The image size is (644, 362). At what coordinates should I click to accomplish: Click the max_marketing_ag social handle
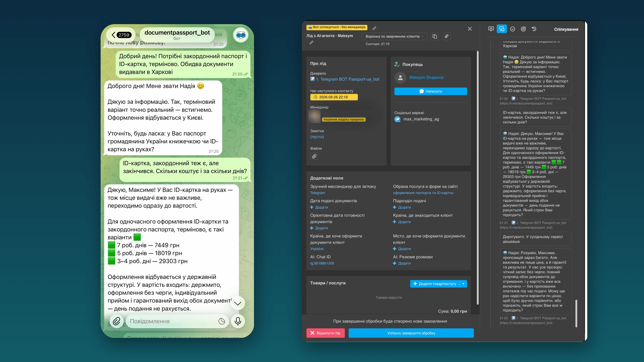pos(421,119)
